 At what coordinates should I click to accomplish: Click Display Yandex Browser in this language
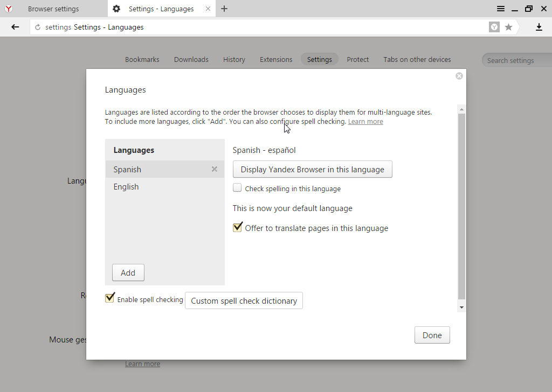pyautogui.click(x=313, y=170)
